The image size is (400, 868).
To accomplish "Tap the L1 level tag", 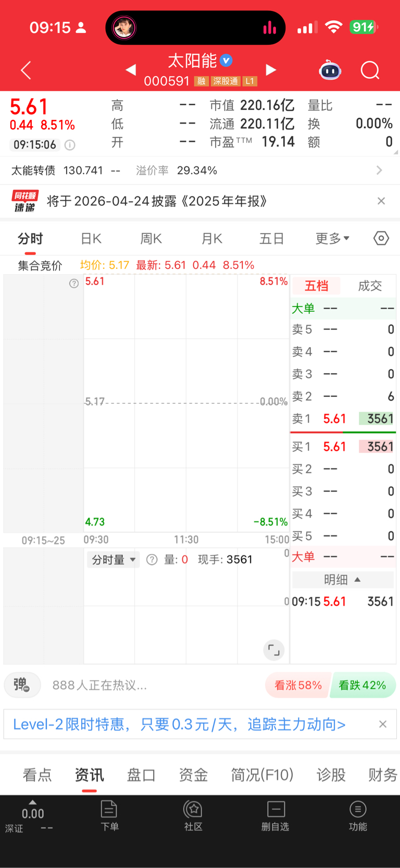I will 250,81.
